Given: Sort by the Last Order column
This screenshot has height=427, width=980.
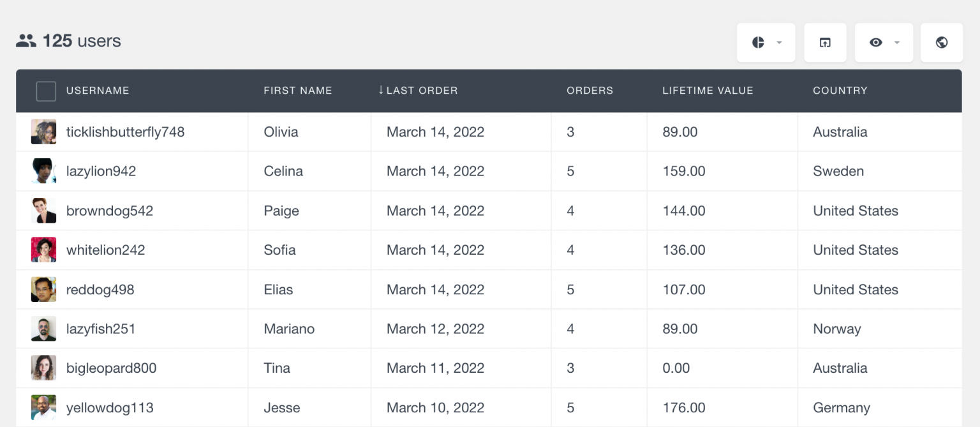Looking at the screenshot, I should click(421, 91).
